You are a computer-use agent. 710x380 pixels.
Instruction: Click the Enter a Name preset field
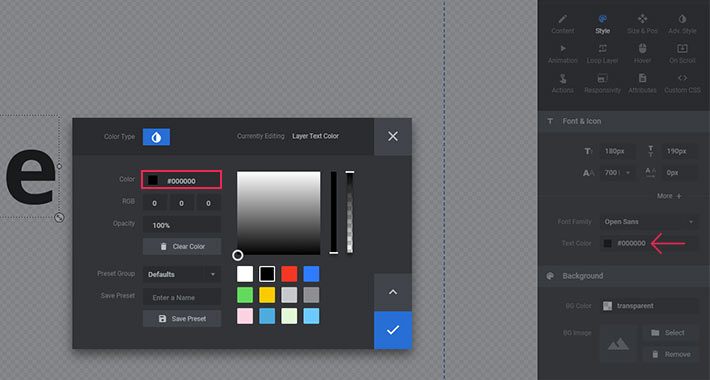click(182, 297)
